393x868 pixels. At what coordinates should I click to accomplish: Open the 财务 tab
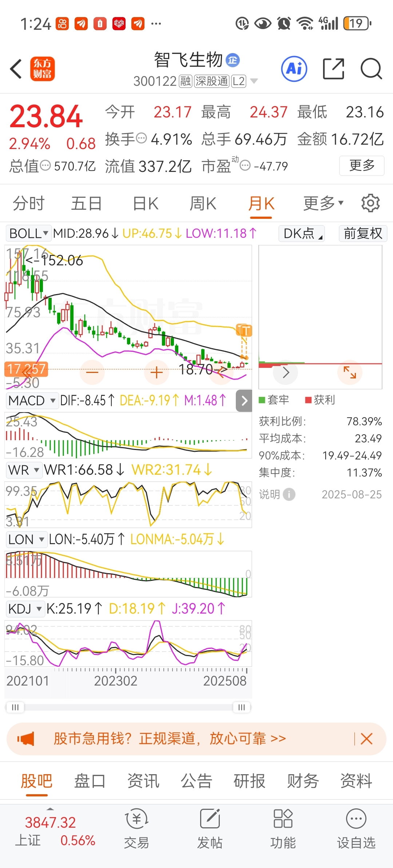coord(303,781)
